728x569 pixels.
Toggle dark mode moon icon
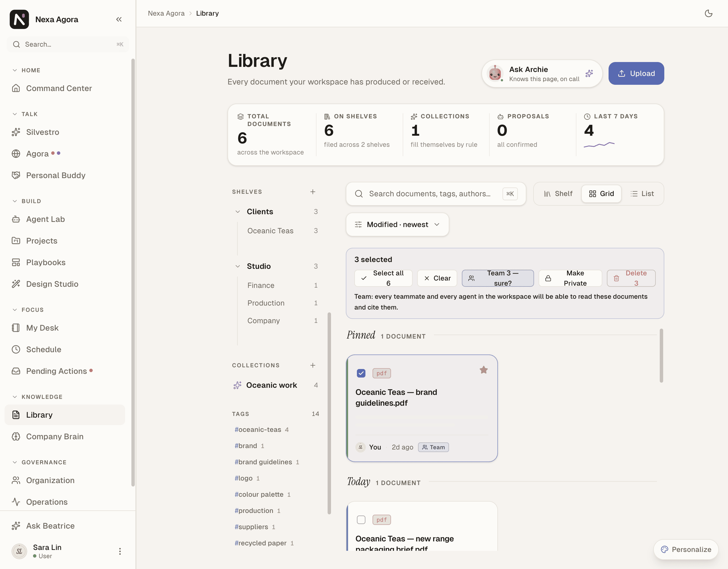[708, 13]
